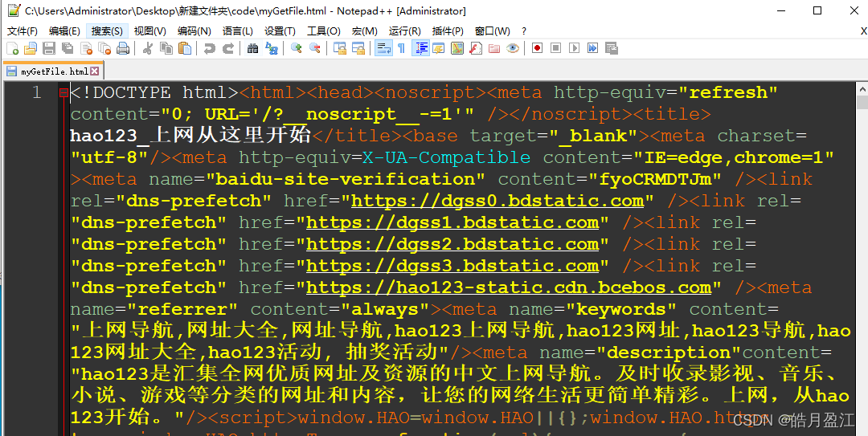Zoom out using the magnifier minus icon
The height and width of the screenshot is (436, 868).
coord(314,49)
